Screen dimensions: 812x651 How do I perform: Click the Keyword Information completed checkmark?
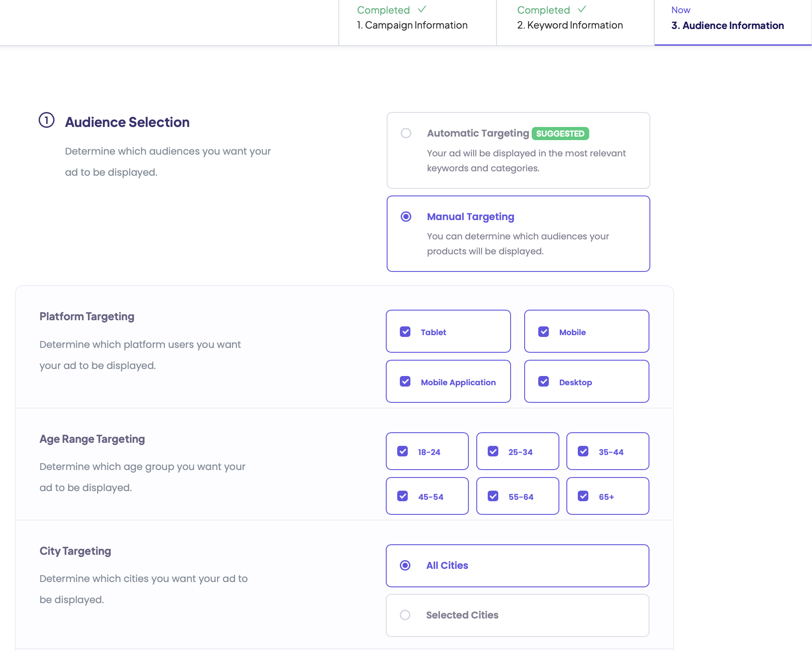pyautogui.click(x=582, y=9)
